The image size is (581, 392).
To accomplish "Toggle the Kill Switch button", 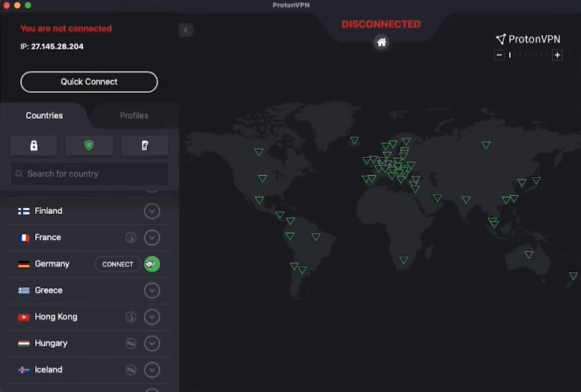I will click(145, 145).
